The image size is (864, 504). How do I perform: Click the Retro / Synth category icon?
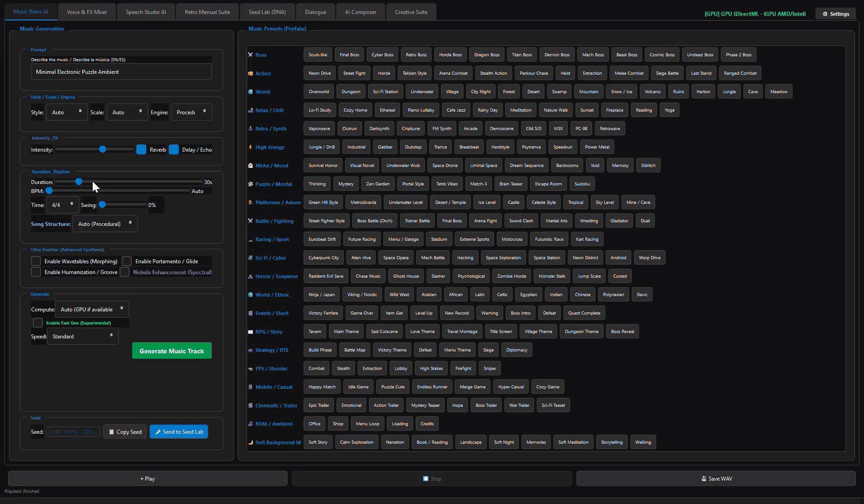click(x=250, y=129)
